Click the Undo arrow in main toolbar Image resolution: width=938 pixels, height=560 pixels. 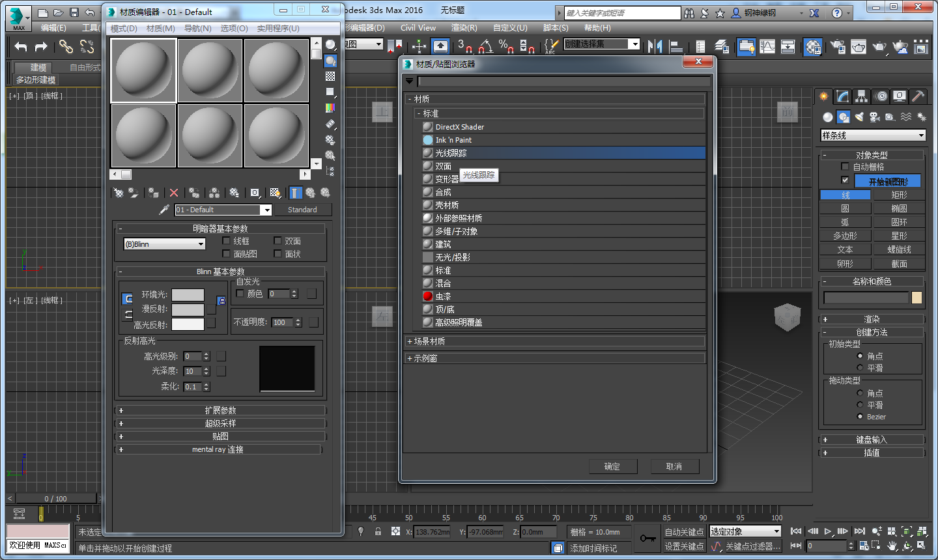click(21, 46)
